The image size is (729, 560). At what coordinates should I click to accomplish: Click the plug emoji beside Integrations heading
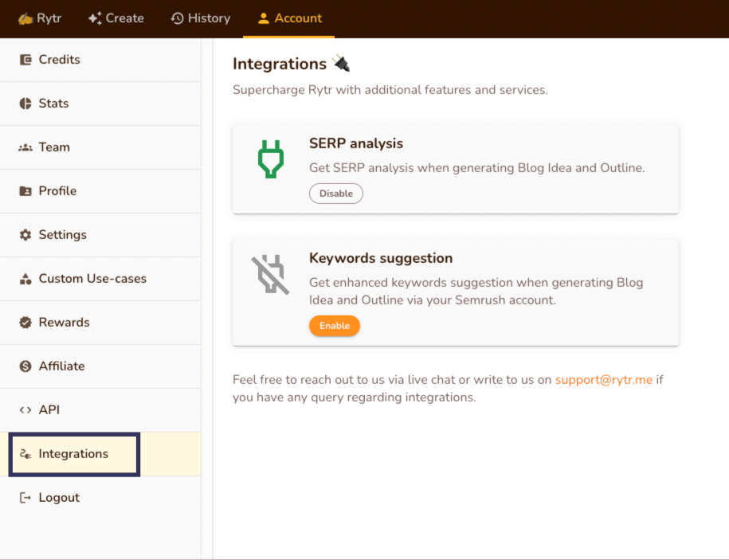pos(341,64)
